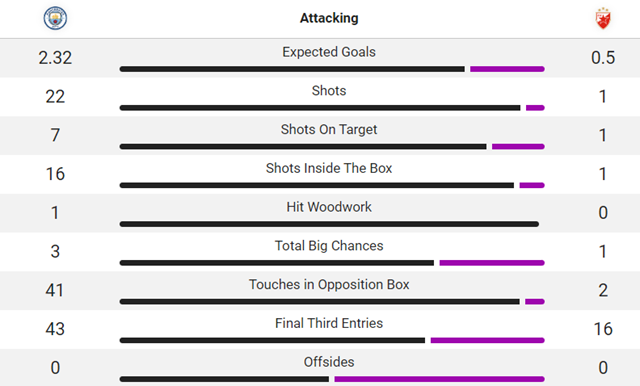Screen dimensions: 640x386
Task: Select the Shots On Target label
Action: pos(329,129)
